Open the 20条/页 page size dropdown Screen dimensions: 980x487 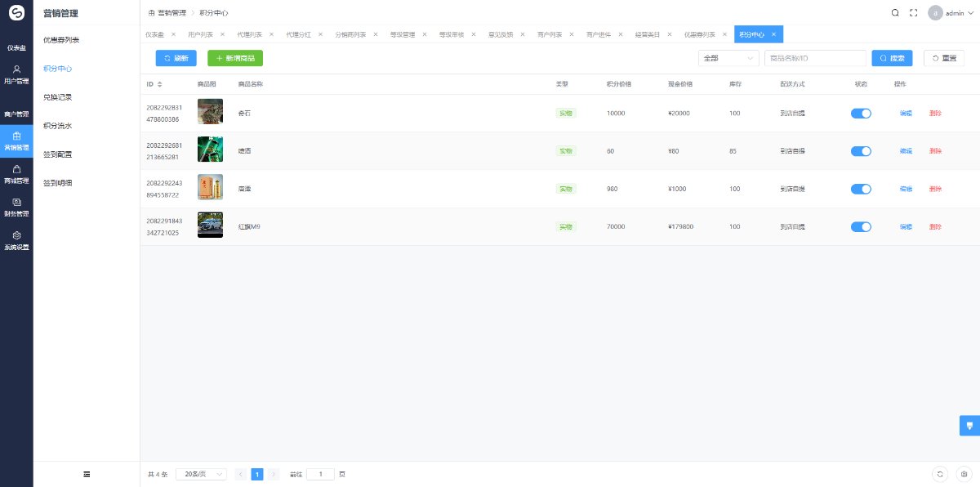[201, 474]
